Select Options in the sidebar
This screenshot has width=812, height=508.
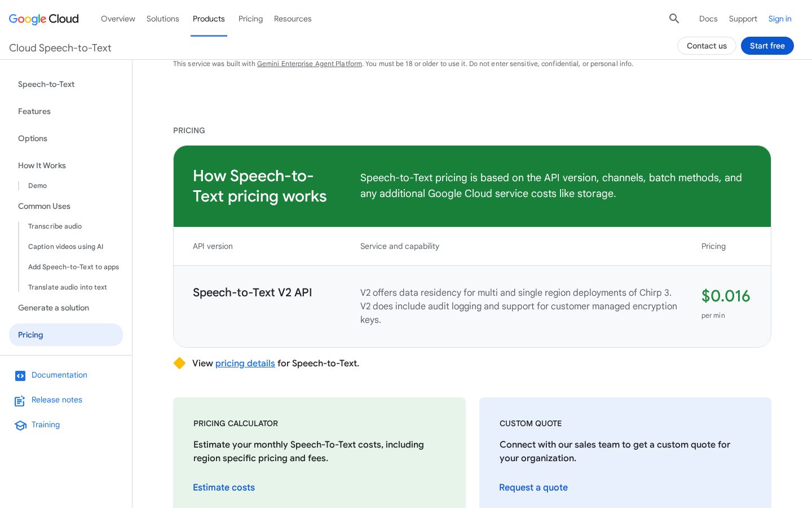tap(33, 138)
